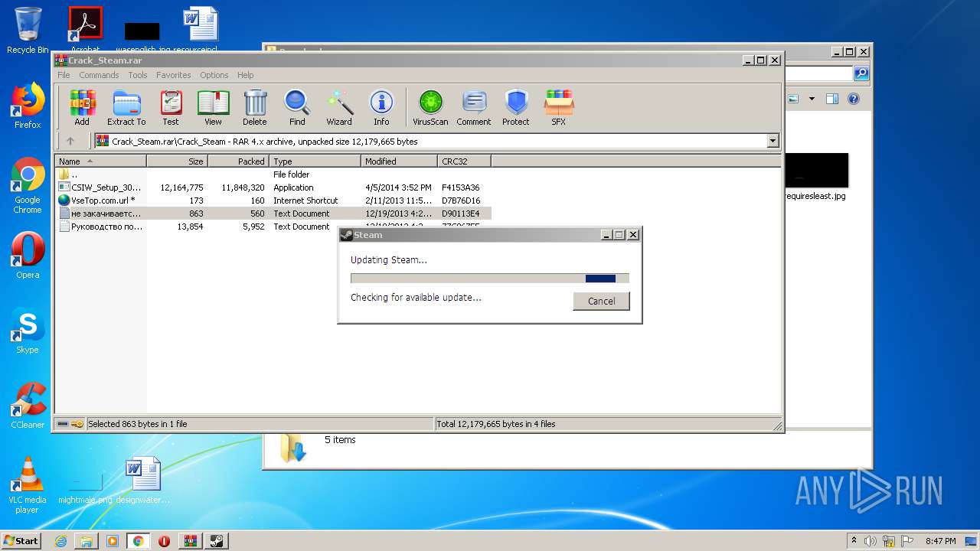Change view icon in Explorer window
This screenshot has height=551, width=980.
[793, 99]
